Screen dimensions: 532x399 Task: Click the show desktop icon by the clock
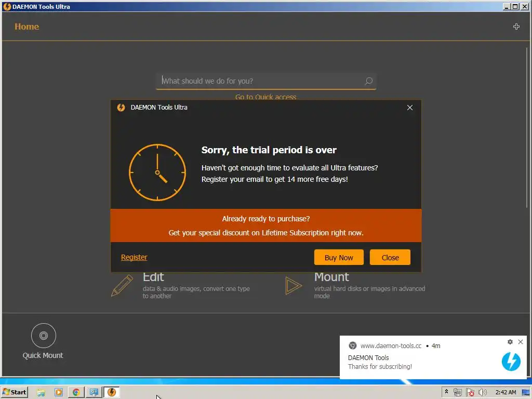pos(526,393)
